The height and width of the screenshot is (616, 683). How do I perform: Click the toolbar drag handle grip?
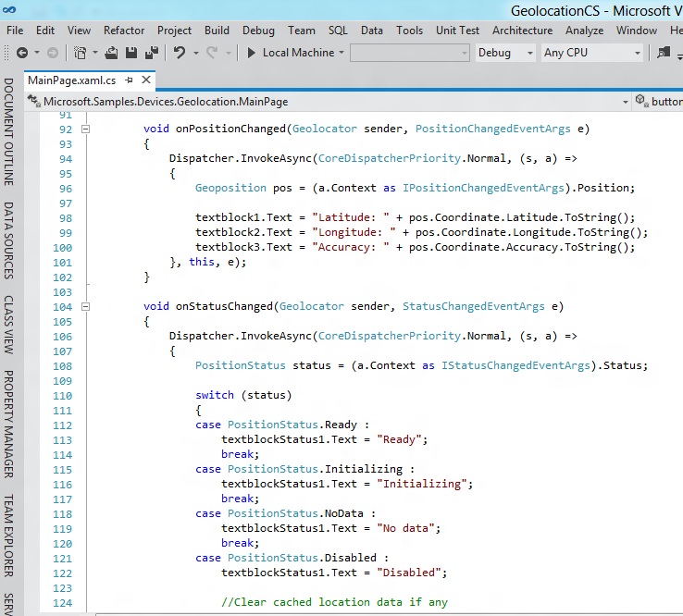[x=6, y=53]
